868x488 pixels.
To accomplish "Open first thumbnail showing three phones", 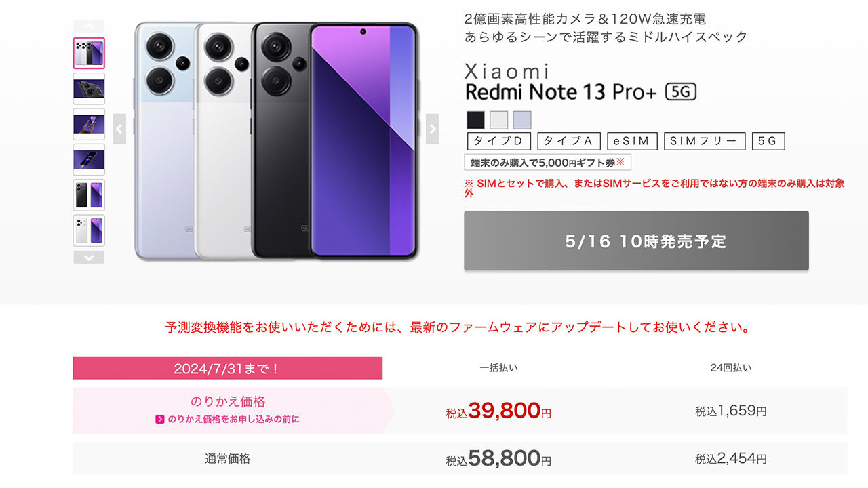I will (x=89, y=53).
